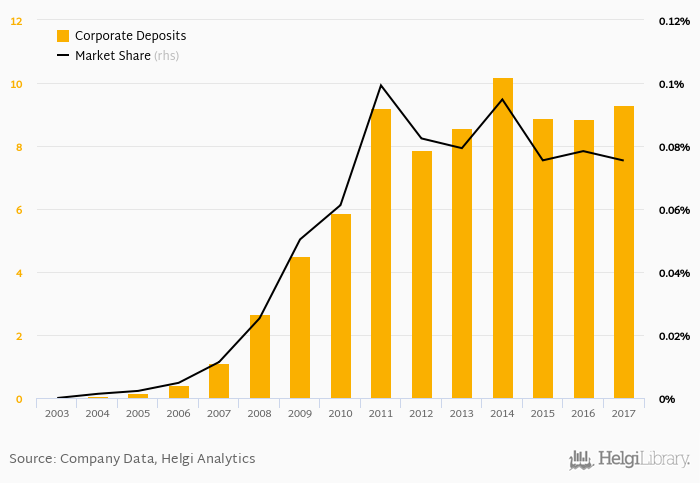This screenshot has height=483, width=700.
Task: Click the 0.12% right axis label
Action: tap(671, 21)
